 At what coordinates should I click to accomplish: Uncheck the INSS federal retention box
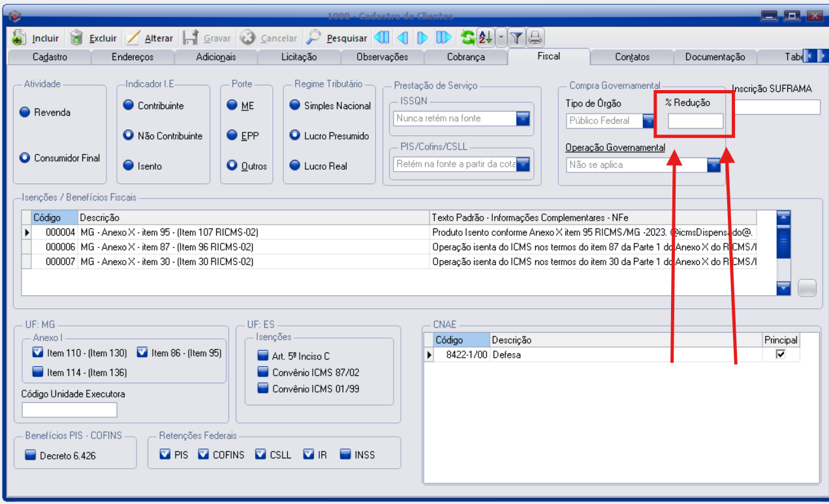coord(345,454)
